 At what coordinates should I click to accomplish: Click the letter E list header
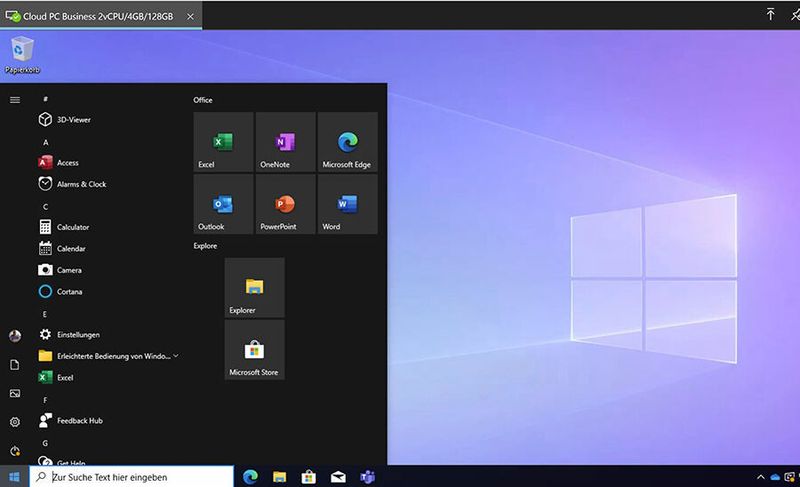click(45, 314)
